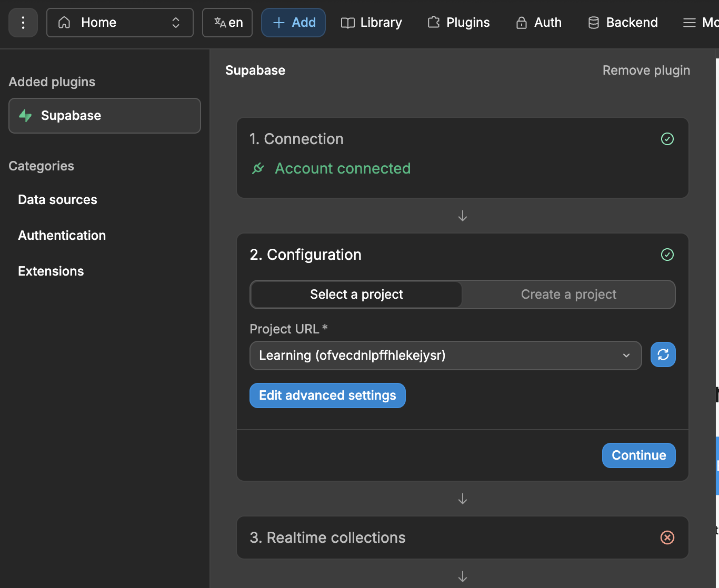Click the up-down chevron in Home selector
This screenshot has width=719, height=588.
tap(176, 23)
